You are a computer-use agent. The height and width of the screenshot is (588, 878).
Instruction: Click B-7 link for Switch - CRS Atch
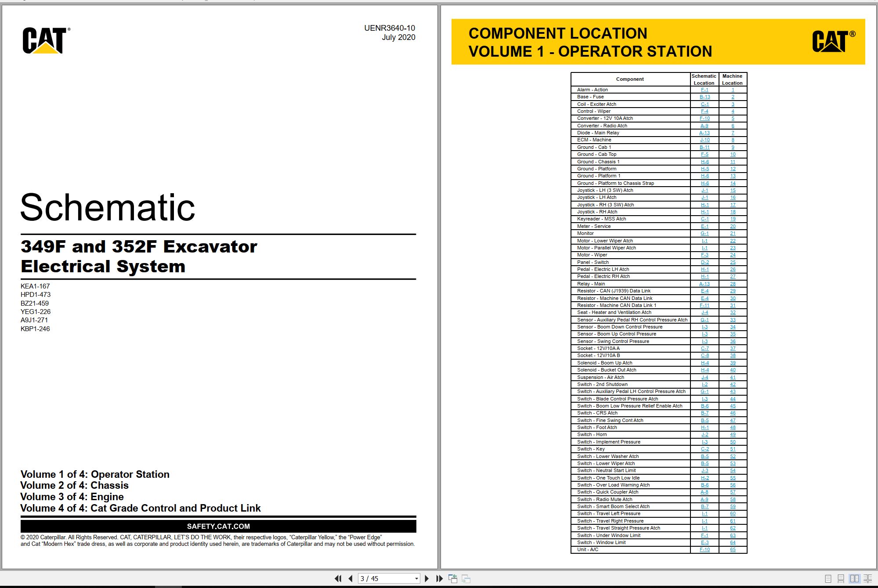(x=705, y=413)
